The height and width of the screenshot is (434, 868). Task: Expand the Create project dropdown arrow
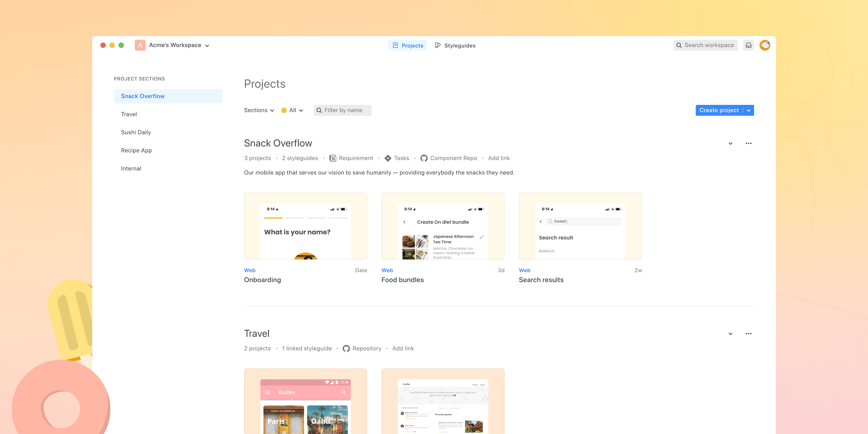pos(748,110)
